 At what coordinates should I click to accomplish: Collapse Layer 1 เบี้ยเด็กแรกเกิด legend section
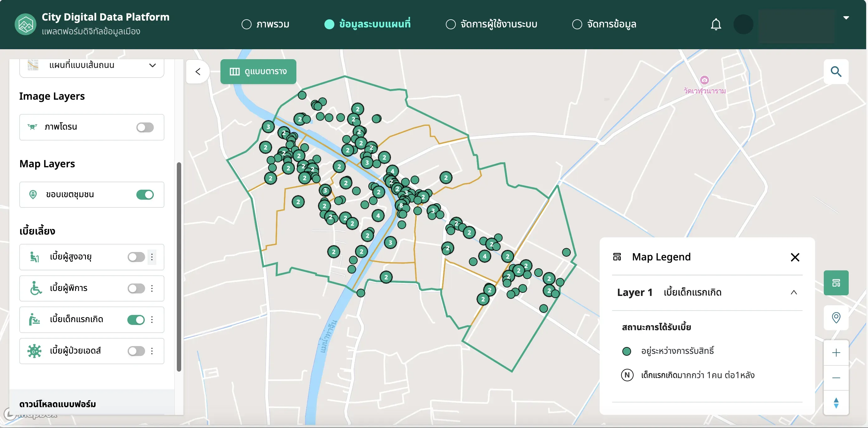click(794, 292)
